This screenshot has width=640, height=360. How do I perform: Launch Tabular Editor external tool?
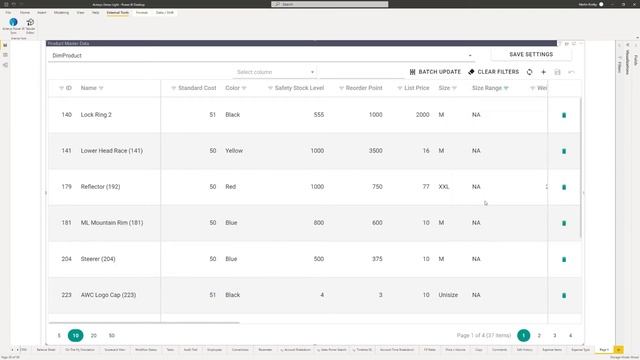(x=30, y=25)
